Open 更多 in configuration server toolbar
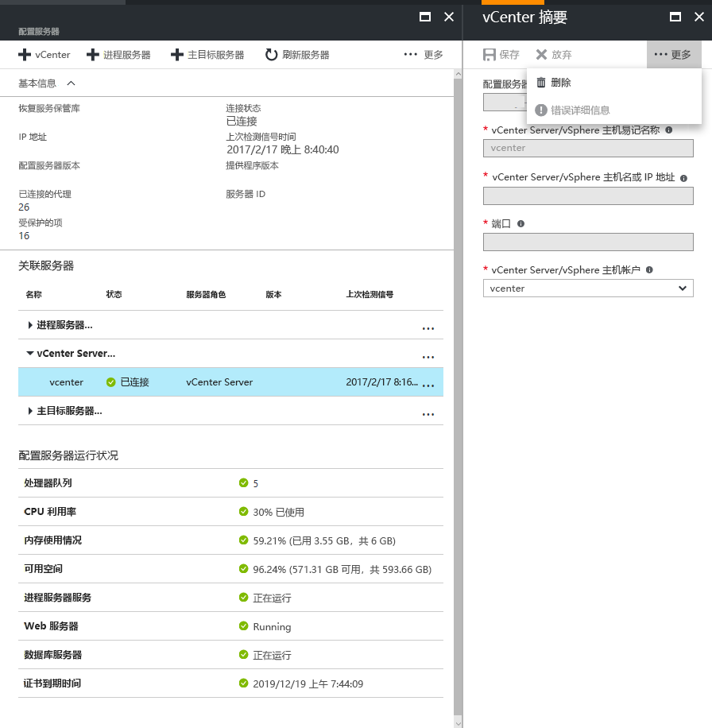The width and height of the screenshot is (712, 728). (x=424, y=55)
